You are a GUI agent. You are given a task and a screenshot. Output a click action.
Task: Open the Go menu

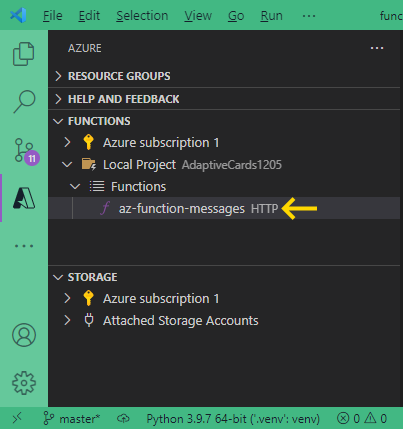236,16
